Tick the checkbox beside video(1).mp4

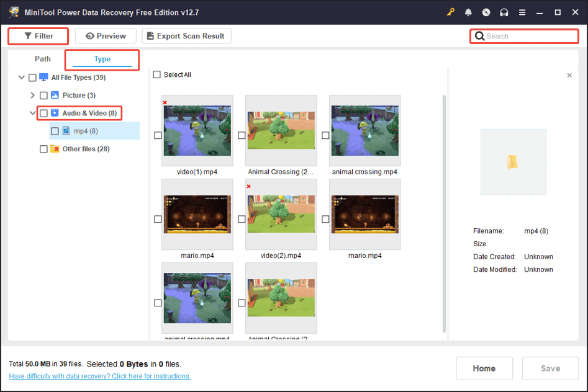[x=157, y=135]
